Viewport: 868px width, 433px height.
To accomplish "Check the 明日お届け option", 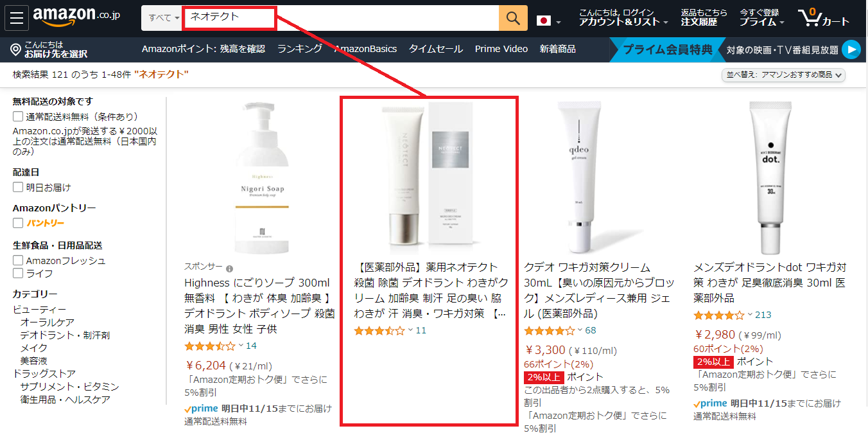I will [x=18, y=188].
